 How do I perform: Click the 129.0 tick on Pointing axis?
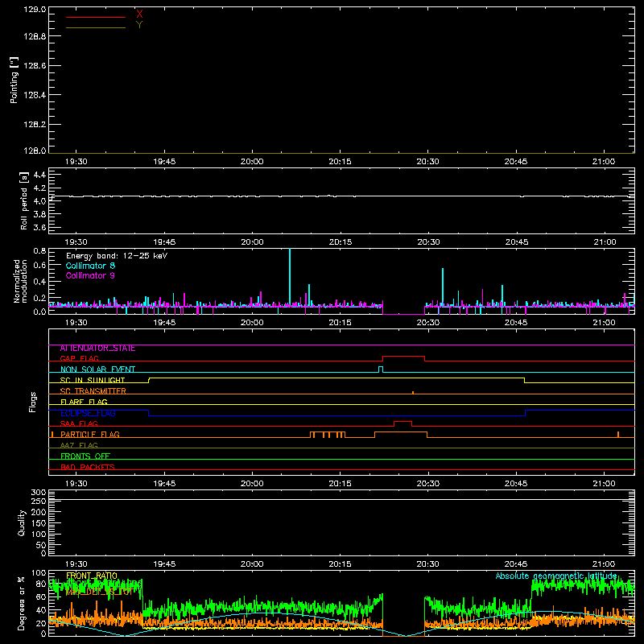(x=35, y=10)
